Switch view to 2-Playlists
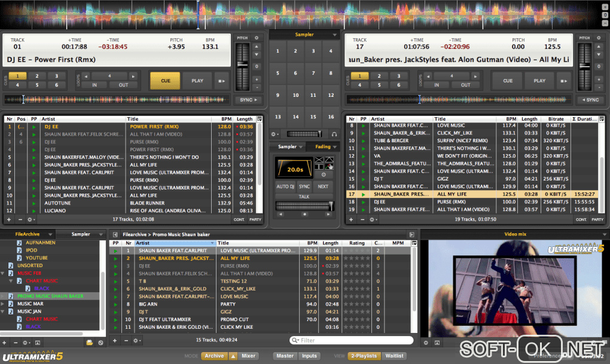610x364 pixels. tap(364, 356)
